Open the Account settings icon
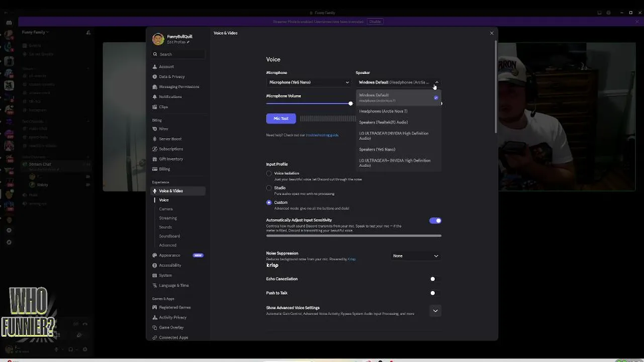Screen dimensions: 644x362 click(x=155, y=67)
